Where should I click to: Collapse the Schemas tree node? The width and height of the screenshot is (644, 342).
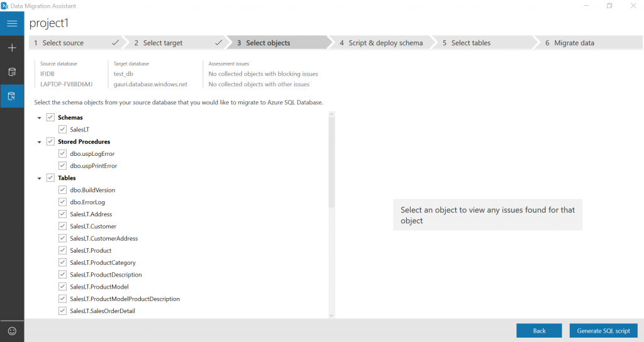(x=40, y=118)
